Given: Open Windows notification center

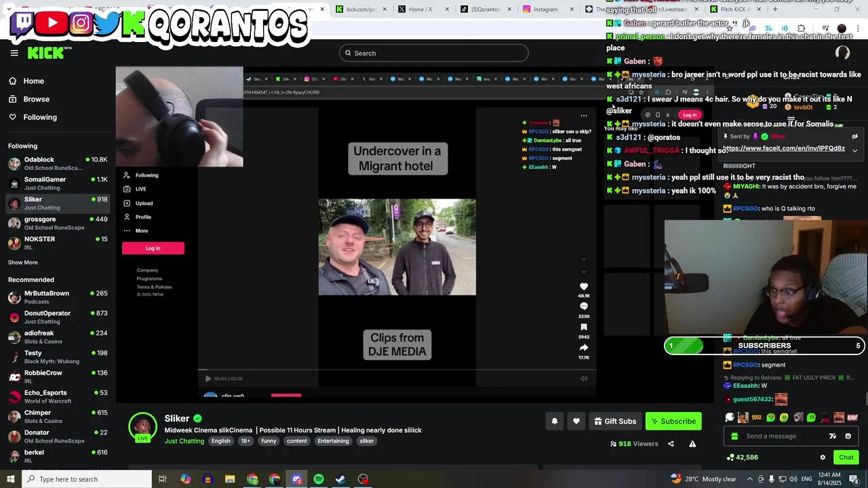Looking at the screenshot, I should pos(854,479).
